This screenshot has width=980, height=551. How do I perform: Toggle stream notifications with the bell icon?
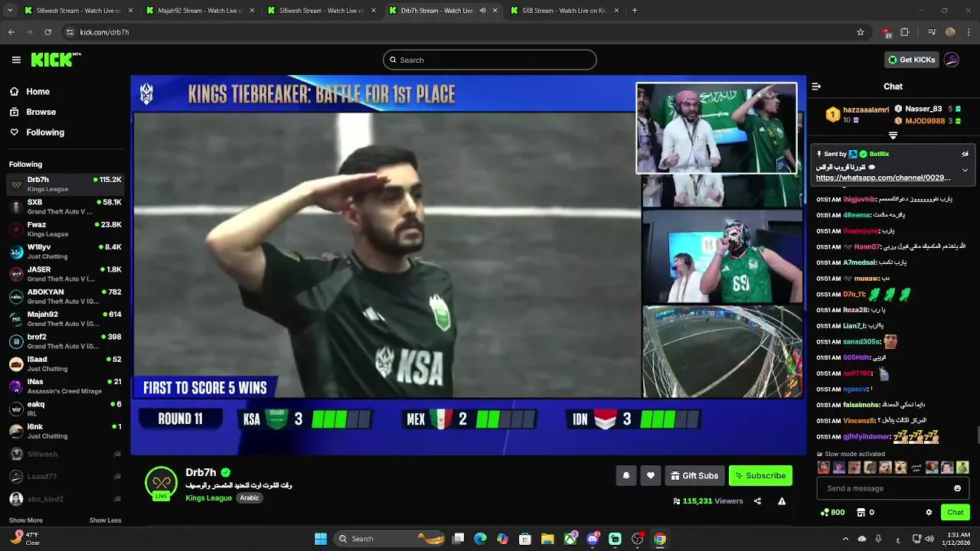tap(626, 475)
